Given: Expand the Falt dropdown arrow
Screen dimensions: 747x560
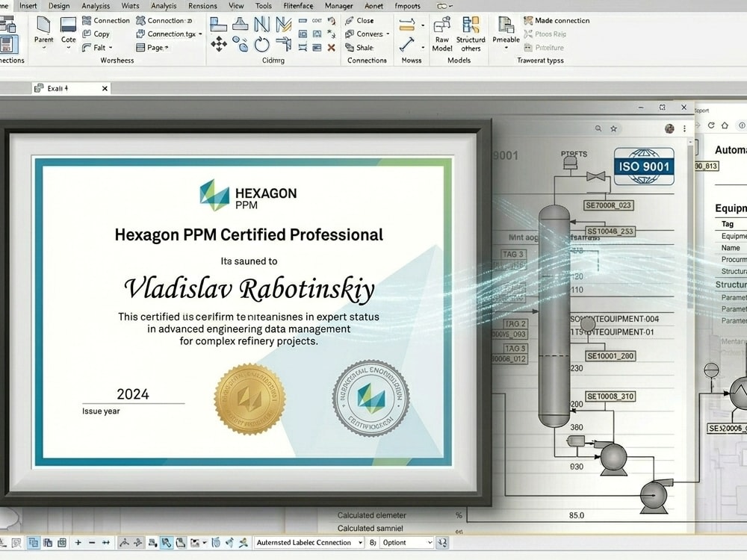Looking at the screenshot, I should coord(111,48).
